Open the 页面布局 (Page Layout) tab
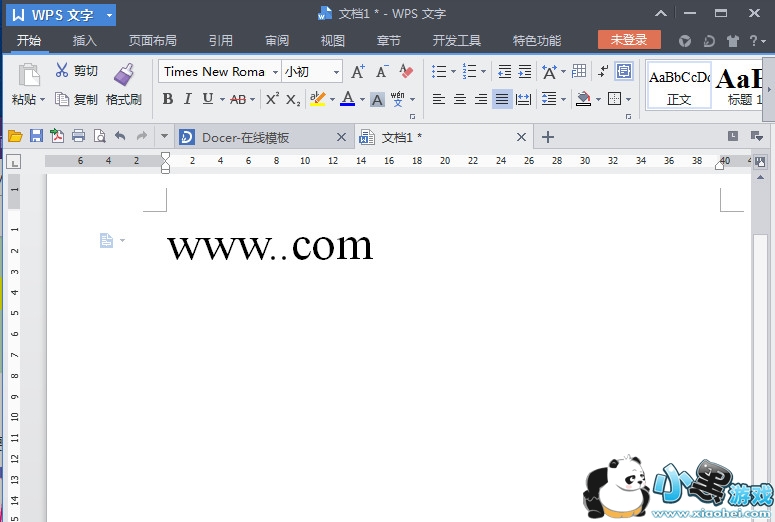This screenshot has width=775, height=522. click(153, 41)
